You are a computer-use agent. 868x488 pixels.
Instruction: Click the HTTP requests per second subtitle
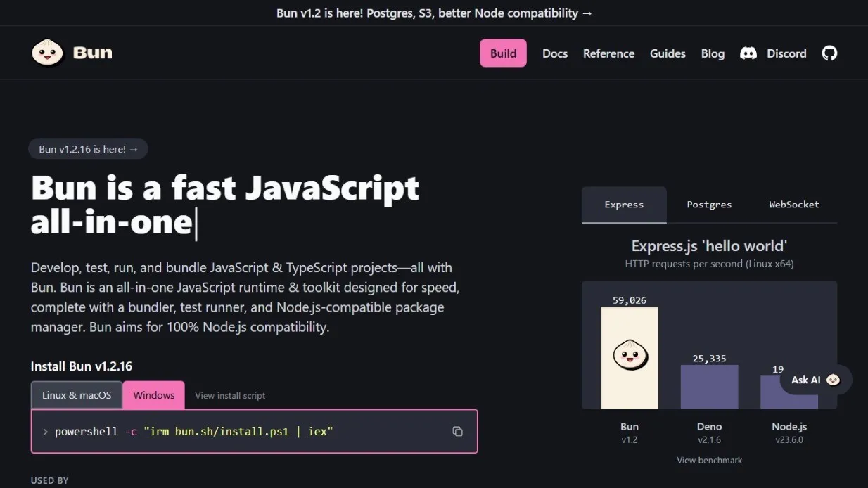click(x=709, y=264)
